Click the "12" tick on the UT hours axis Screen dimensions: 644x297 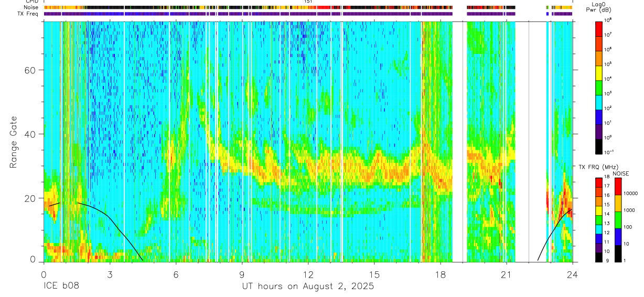[x=308, y=274]
